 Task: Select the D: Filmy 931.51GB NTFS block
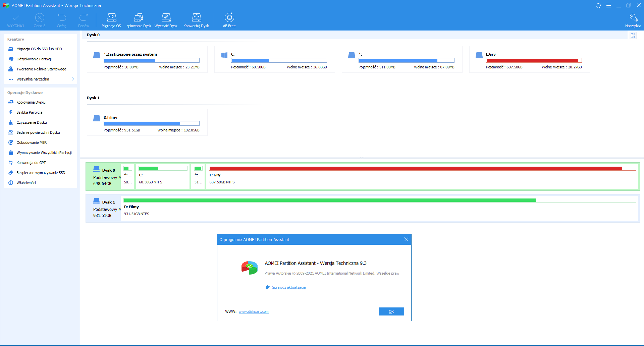(380, 209)
